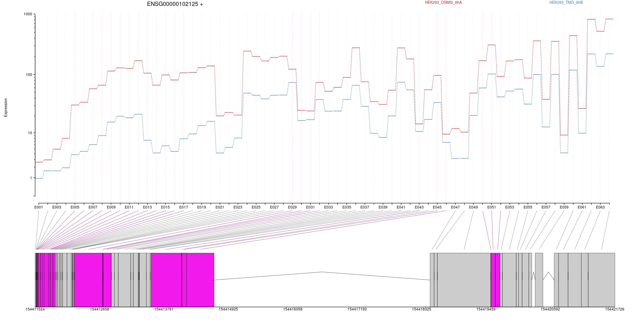Image resolution: width=644 pixels, height=322 pixels.
Task: Click exon label E045
Action: pos(437,207)
